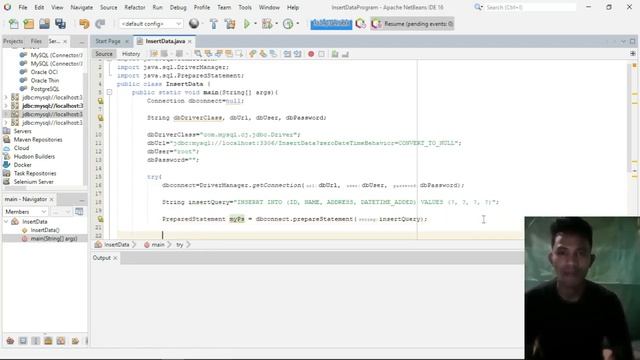Click the Profile Project clock icon
This screenshot has height=360, width=640.
pyautogui.click(x=288, y=24)
